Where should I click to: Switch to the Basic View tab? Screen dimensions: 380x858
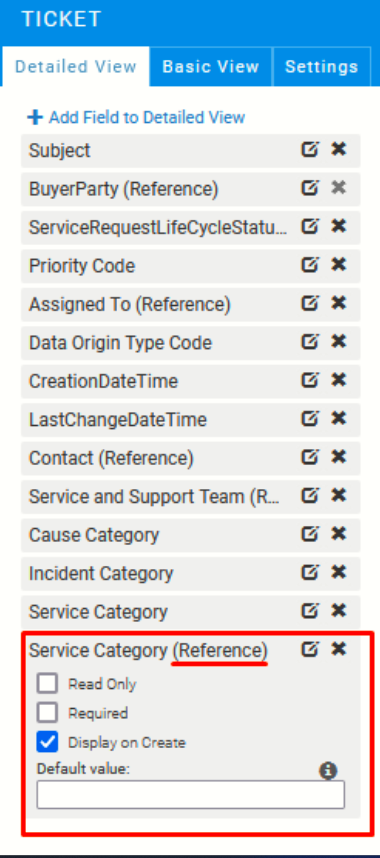click(x=211, y=67)
